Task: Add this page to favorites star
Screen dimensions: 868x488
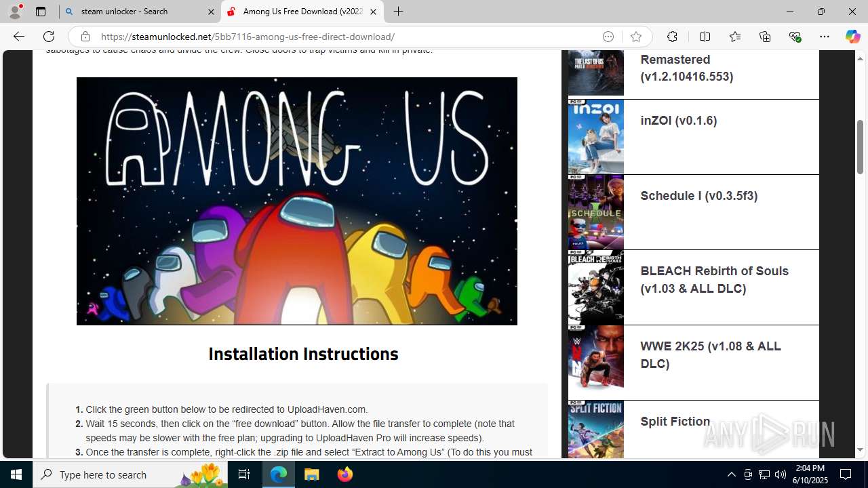Action: (x=635, y=37)
